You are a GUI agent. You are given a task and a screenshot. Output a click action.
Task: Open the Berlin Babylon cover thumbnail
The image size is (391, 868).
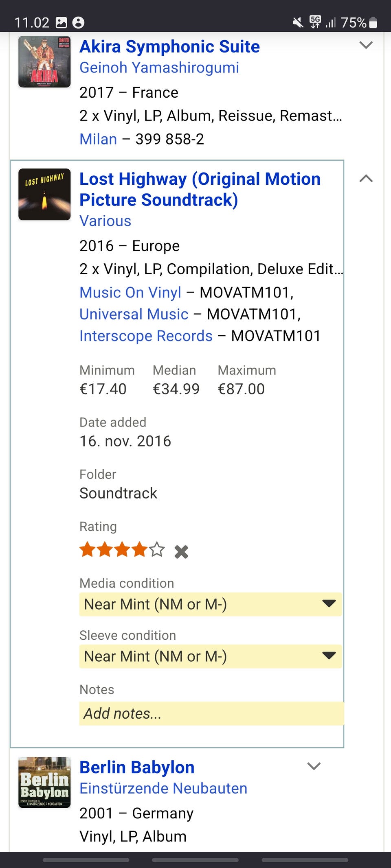tap(44, 782)
